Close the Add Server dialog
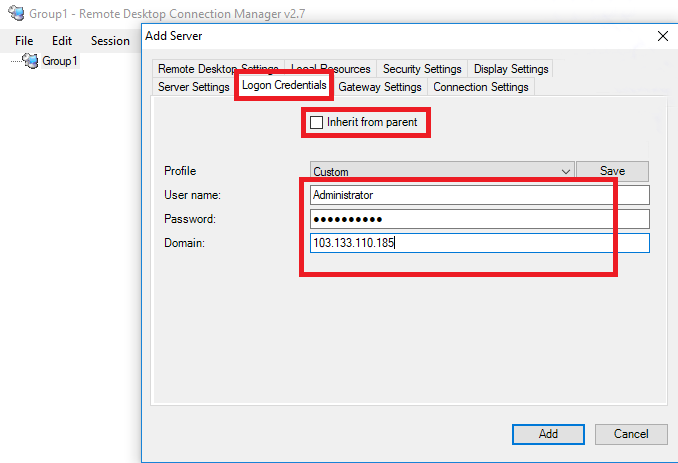 663,36
